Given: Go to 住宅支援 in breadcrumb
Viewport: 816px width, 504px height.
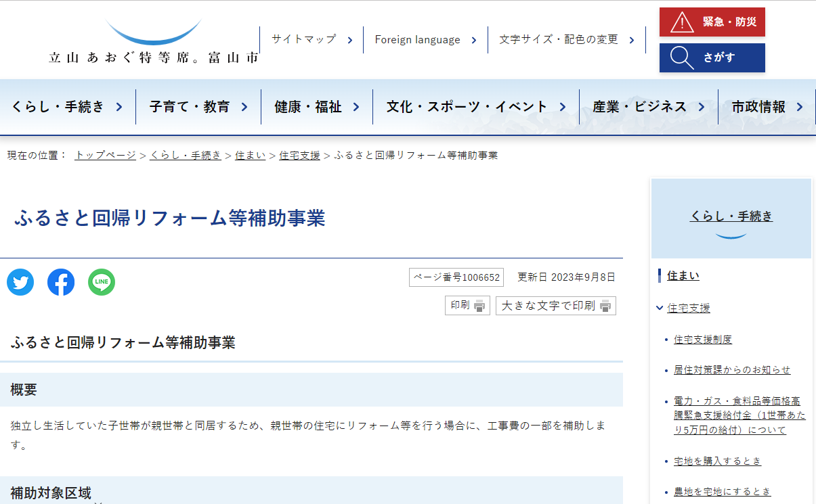Looking at the screenshot, I should coord(299,155).
